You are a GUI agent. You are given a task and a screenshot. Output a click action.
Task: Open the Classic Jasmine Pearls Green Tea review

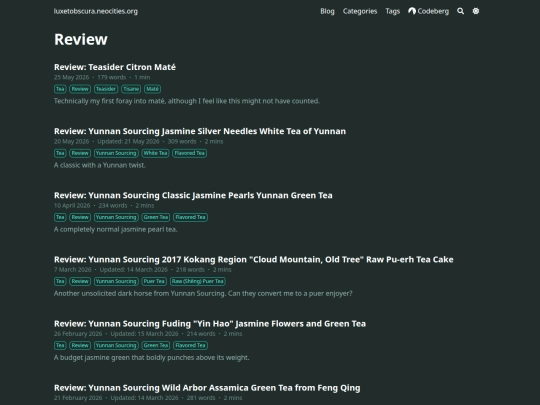pos(193,195)
